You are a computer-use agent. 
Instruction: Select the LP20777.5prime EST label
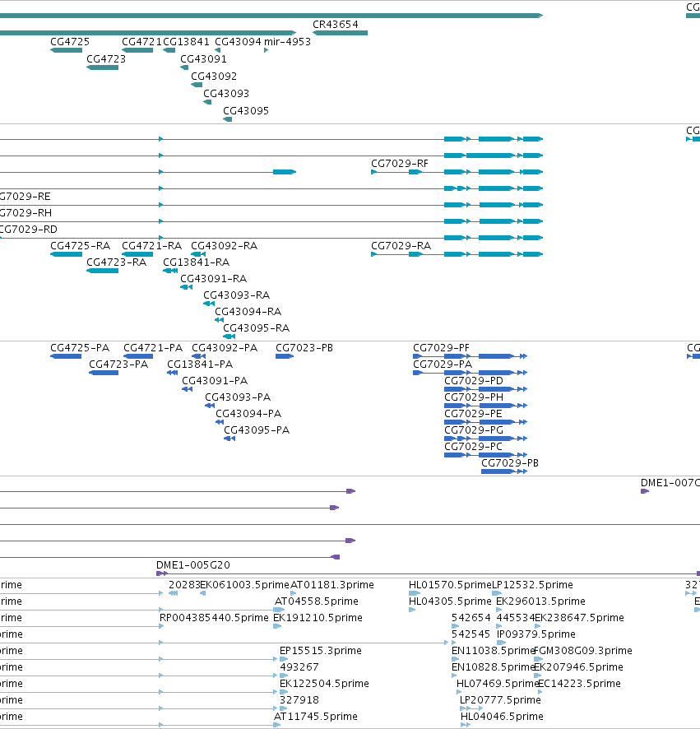(500, 700)
